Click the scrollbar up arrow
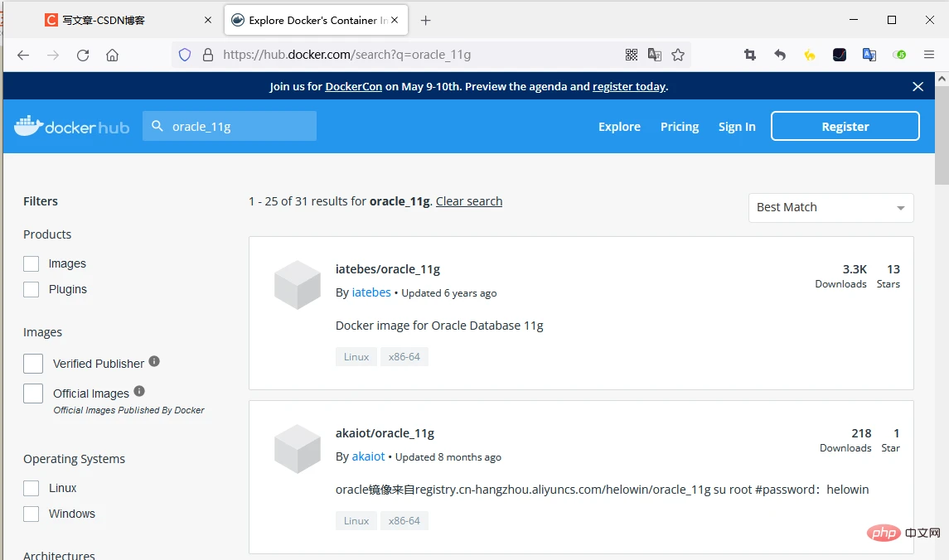Image resolution: width=949 pixels, height=560 pixels. click(x=942, y=79)
